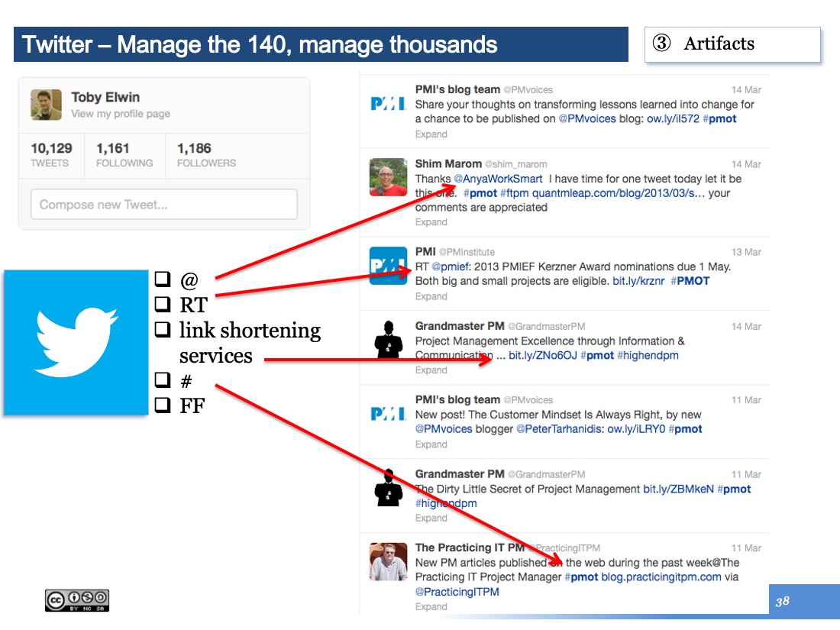
Task: Click Grandmaster PM avatar on 14 Mar tweet
Action: click(x=389, y=339)
